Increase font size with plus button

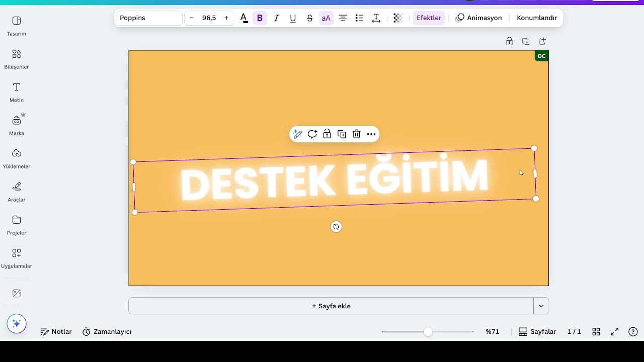pos(226,18)
